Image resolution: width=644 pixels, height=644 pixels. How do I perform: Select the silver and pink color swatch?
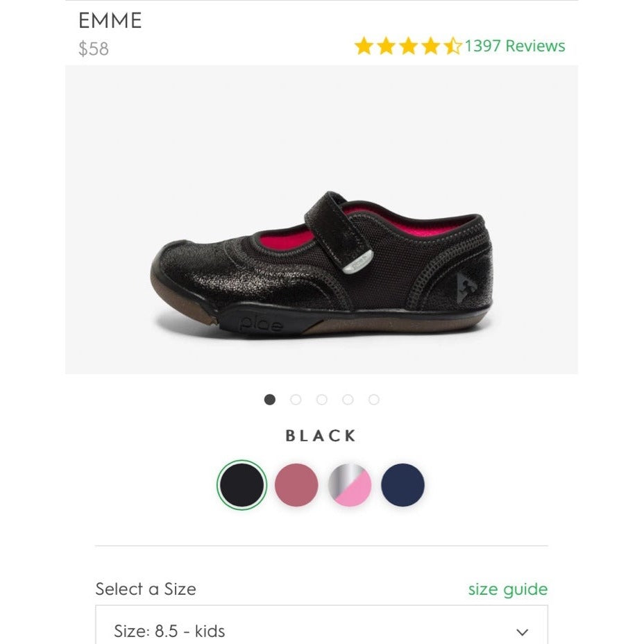pos(349,485)
